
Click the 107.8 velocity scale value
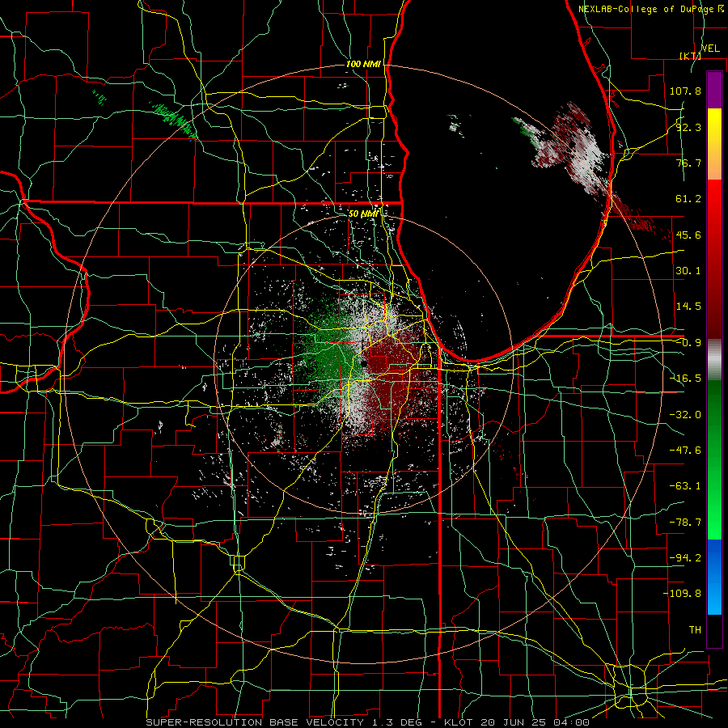tap(685, 91)
